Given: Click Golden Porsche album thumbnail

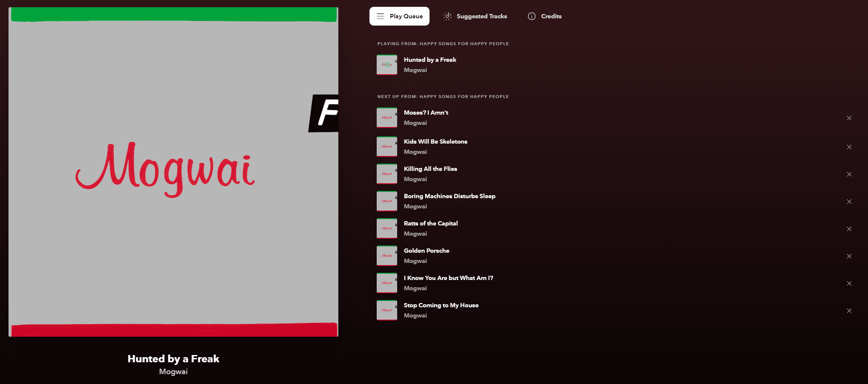Looking at the screenshot, I should tap(387, 256).
